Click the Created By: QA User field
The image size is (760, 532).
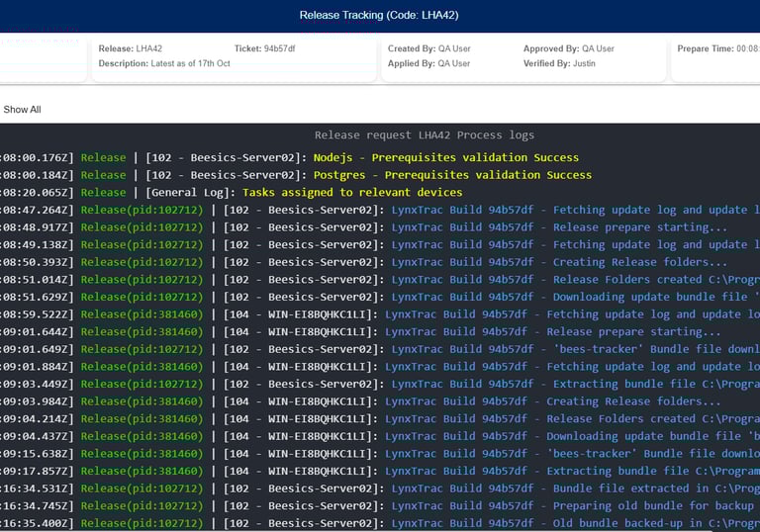coord(428,48)
